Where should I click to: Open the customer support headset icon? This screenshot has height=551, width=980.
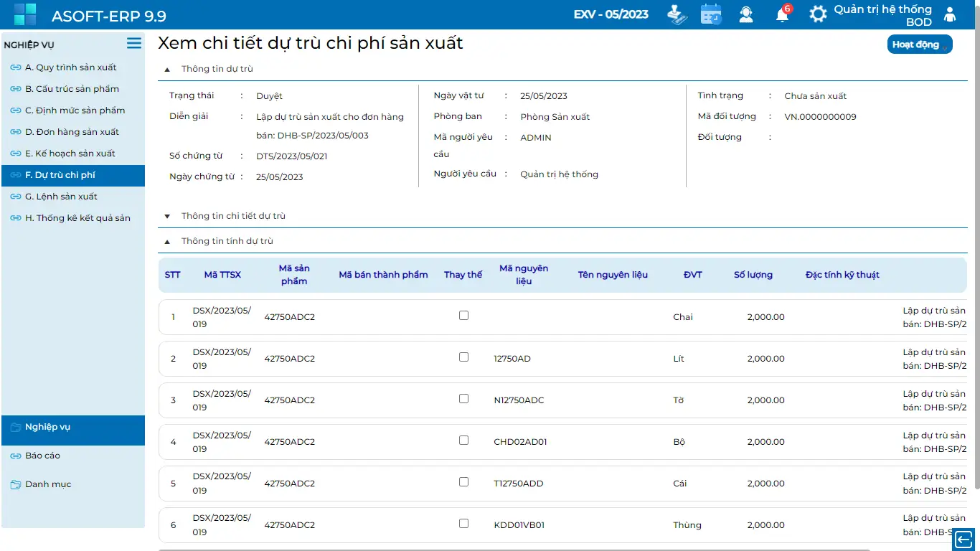(x=746, y=14)
